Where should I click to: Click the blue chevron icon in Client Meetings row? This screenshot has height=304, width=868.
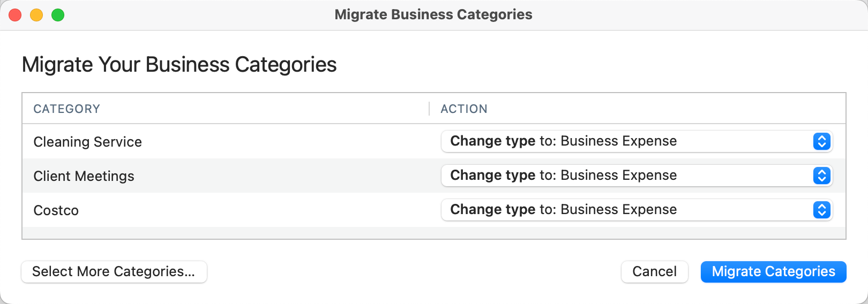(x=821, y=176)
